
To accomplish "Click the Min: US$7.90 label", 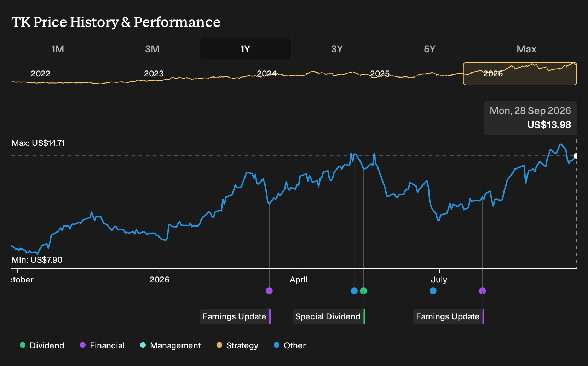I will tap(37, 260).
